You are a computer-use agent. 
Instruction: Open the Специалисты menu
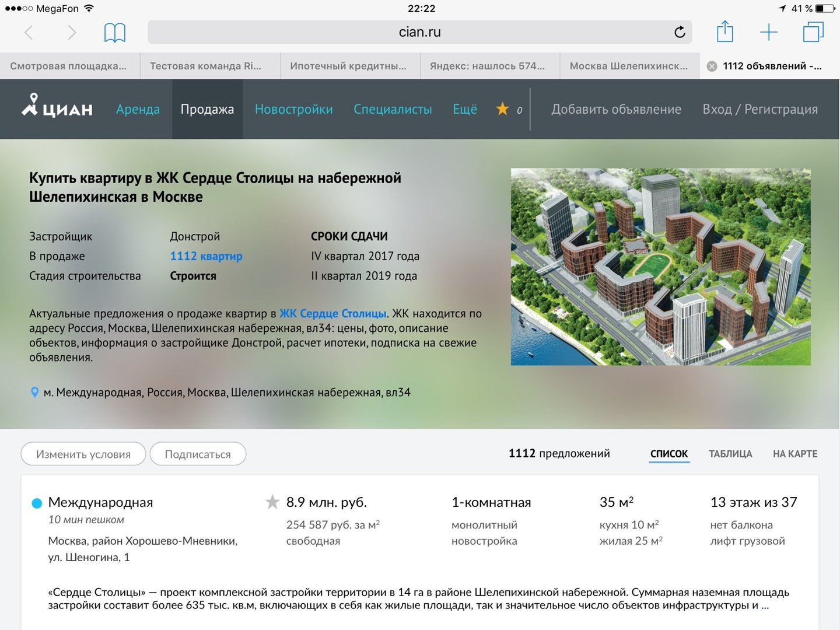point(393,109)
